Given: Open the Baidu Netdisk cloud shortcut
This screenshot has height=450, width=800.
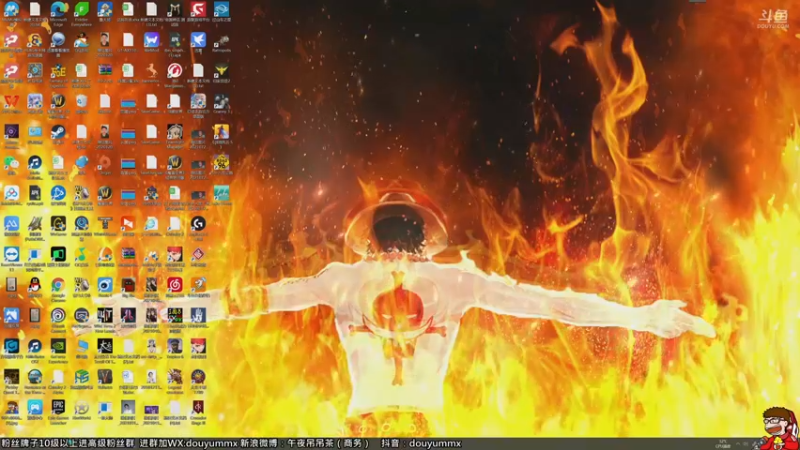Looking at the screenshot, I should pos(11,193).
